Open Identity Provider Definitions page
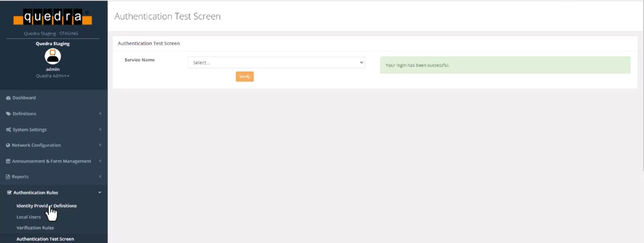This screenshot has height=243, width=644. point(46,206)
